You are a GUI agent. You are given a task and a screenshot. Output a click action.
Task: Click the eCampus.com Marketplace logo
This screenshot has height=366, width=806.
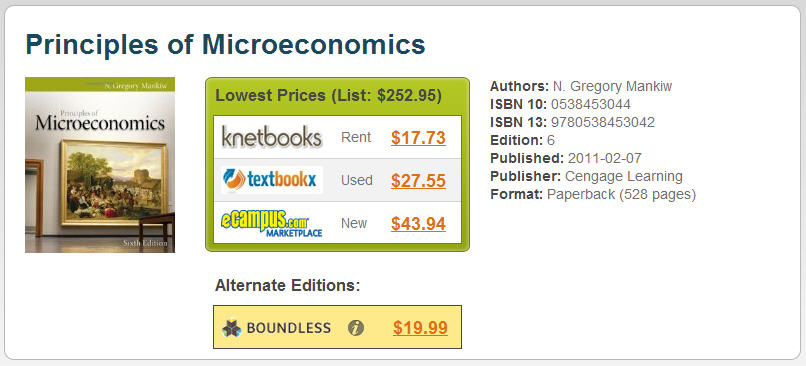[272, 224]
